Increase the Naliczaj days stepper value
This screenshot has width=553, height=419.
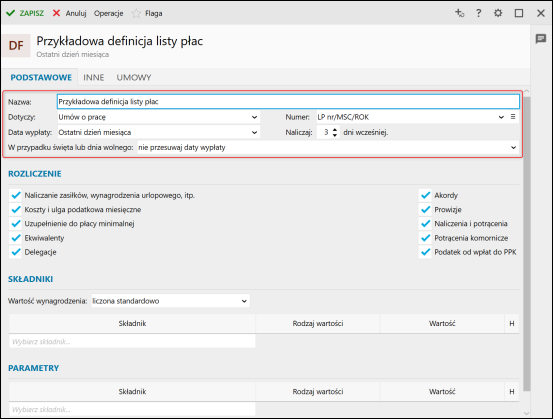pyautogui.click(x=335, y=130)
